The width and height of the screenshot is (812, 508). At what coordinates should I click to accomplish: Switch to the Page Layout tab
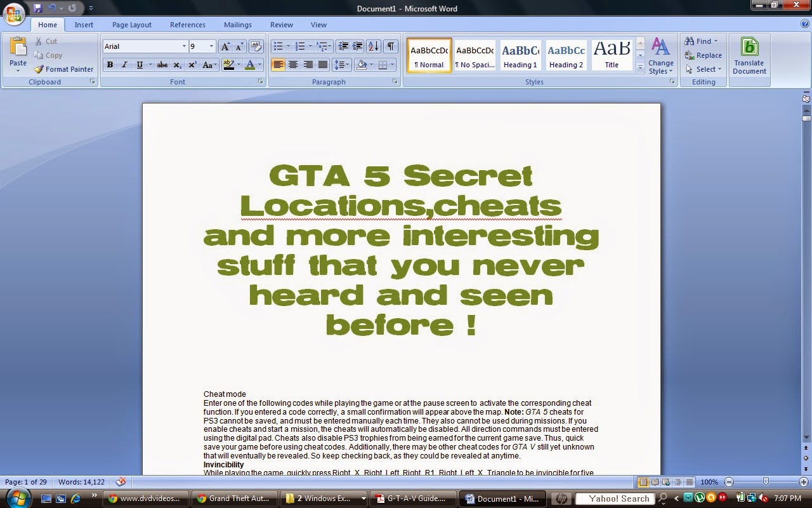click(x=132, y=25)
